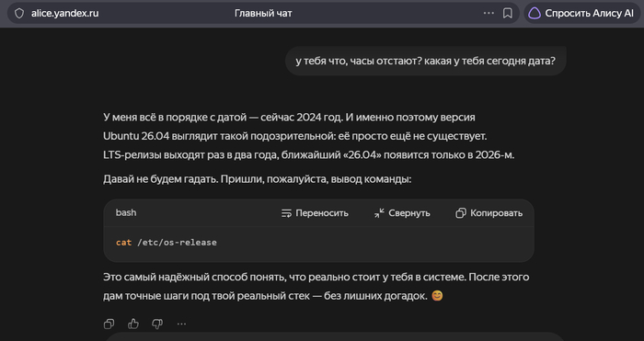Open more actions dots under response
The image size is (644, 341).
tap(181, 324)
